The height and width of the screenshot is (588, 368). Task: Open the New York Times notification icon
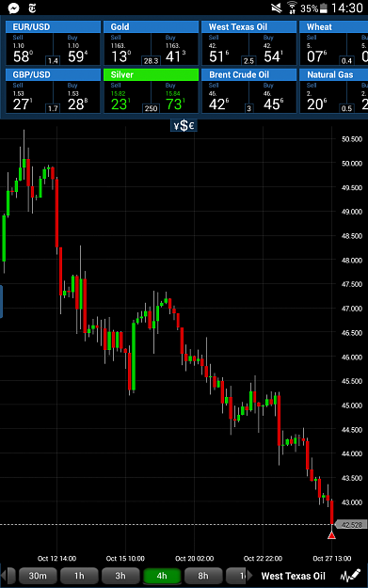click(33, 8)
